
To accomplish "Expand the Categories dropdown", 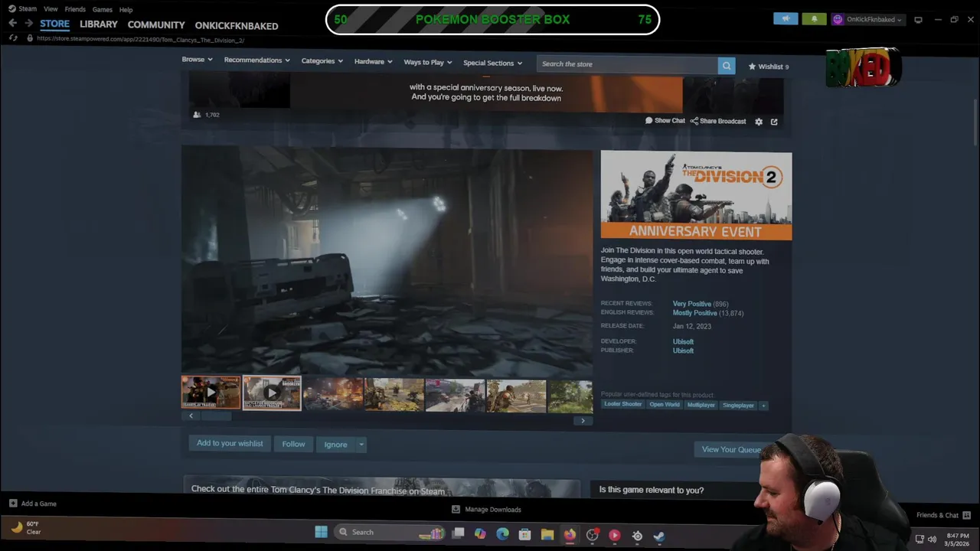I will [322, 61].
